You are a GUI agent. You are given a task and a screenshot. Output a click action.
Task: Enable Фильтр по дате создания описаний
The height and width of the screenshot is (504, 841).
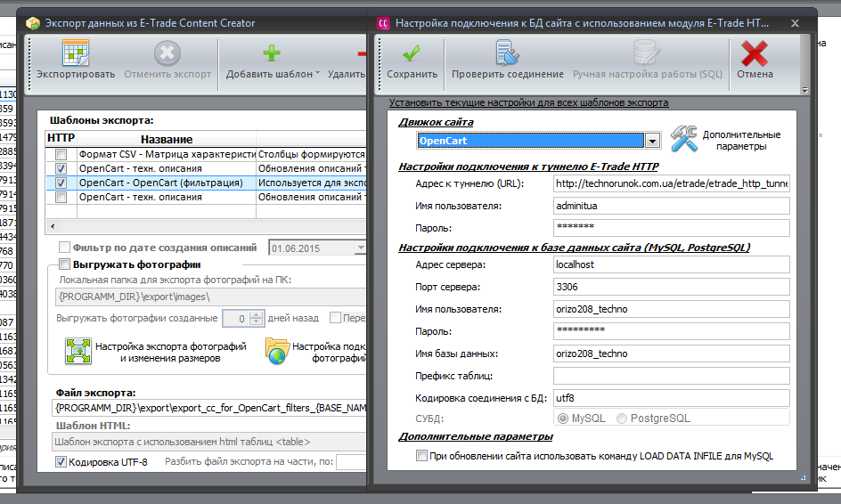(x=64, y=248)
